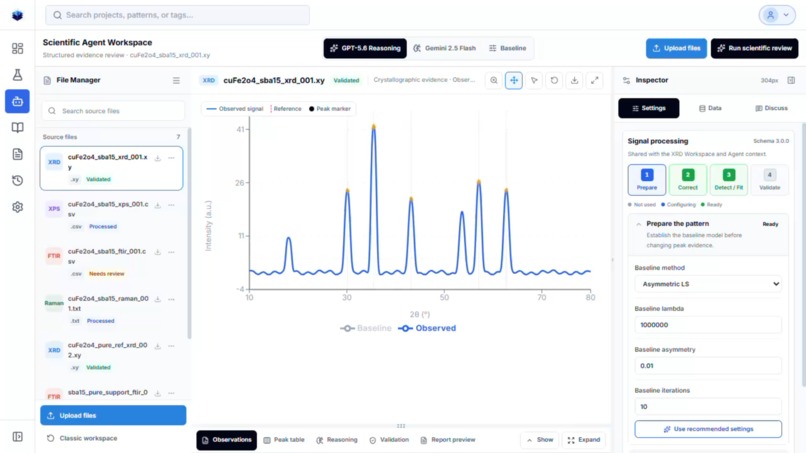
Task: Open more options for cuFe2o4_sba15_xps_001.csv
Action: point(171,205)
